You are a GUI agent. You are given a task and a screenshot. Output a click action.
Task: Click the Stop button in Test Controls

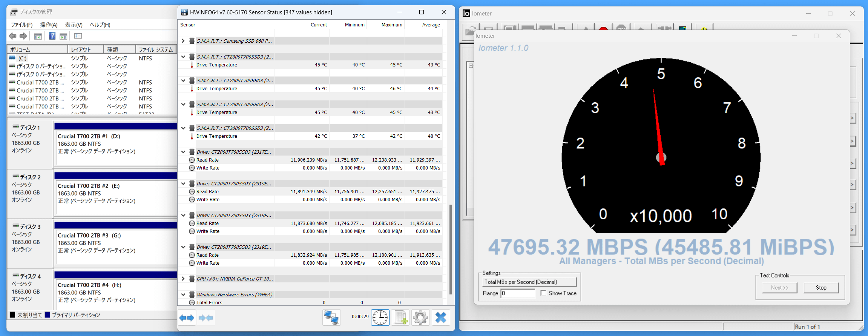(821, 288)
